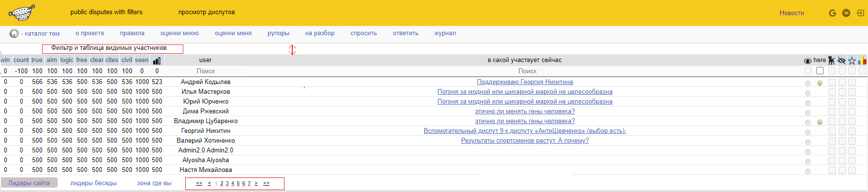
Task: Open 'Результаты спортсменов растут' link
Action: click(x=525, y=141)
